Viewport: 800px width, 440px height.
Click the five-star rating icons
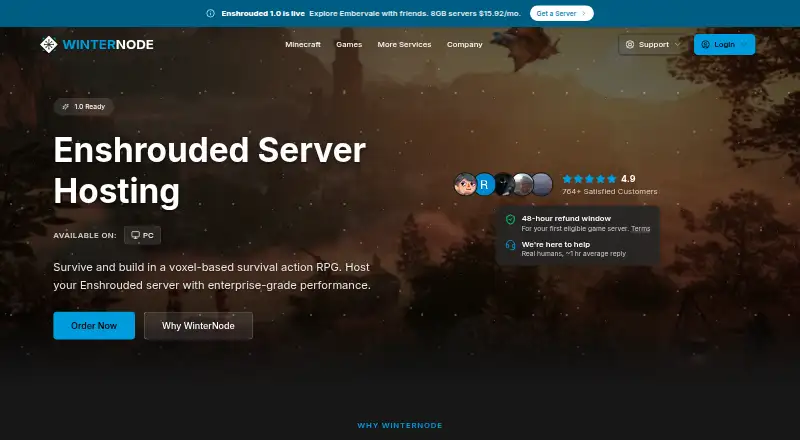589,179
